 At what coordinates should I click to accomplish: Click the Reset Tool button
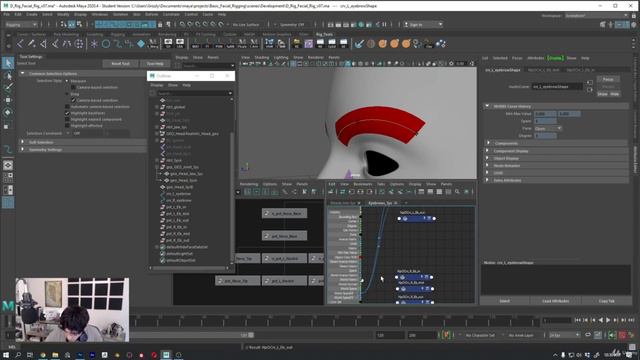[120, 64]
